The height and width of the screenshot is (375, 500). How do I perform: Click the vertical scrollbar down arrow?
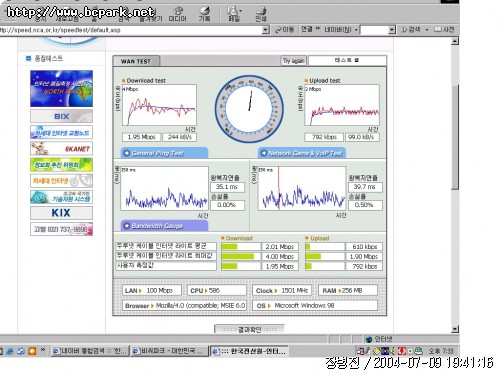[455, 329]
